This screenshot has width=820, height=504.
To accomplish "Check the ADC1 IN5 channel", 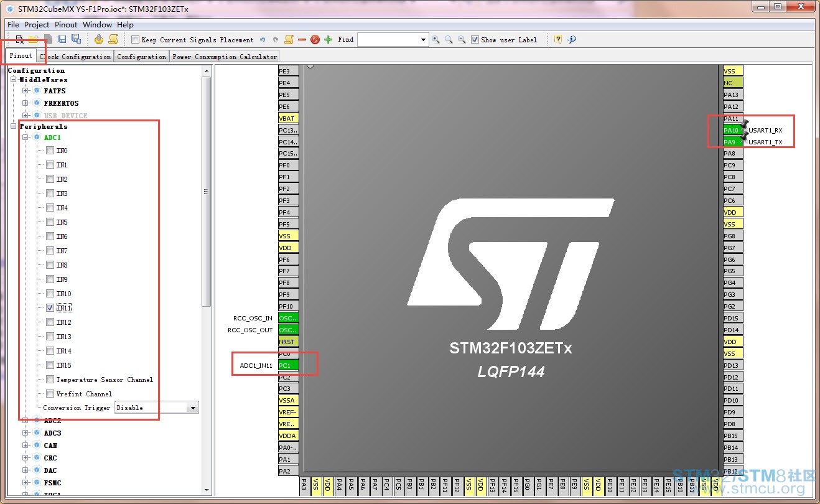I will click(50, 222).
